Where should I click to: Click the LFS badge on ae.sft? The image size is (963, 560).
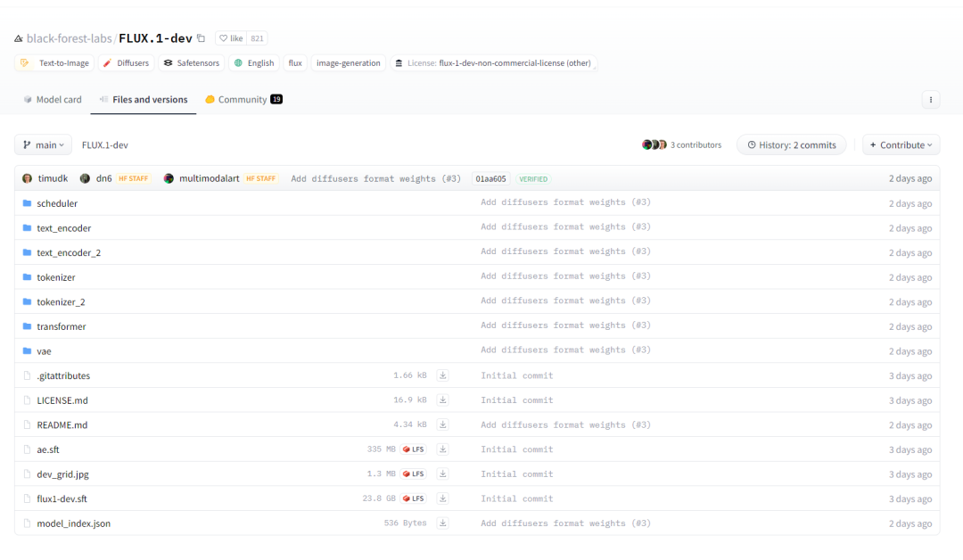tap(414, 449)
